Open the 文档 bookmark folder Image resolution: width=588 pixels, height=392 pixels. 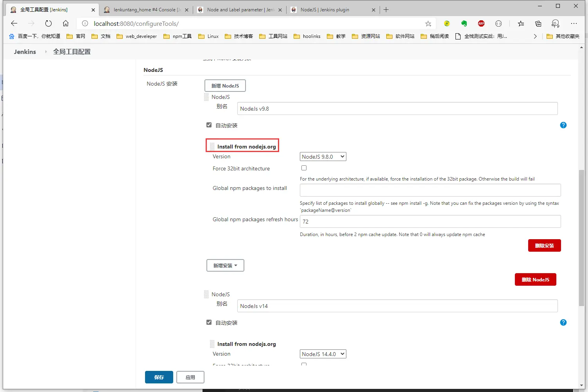101,36
